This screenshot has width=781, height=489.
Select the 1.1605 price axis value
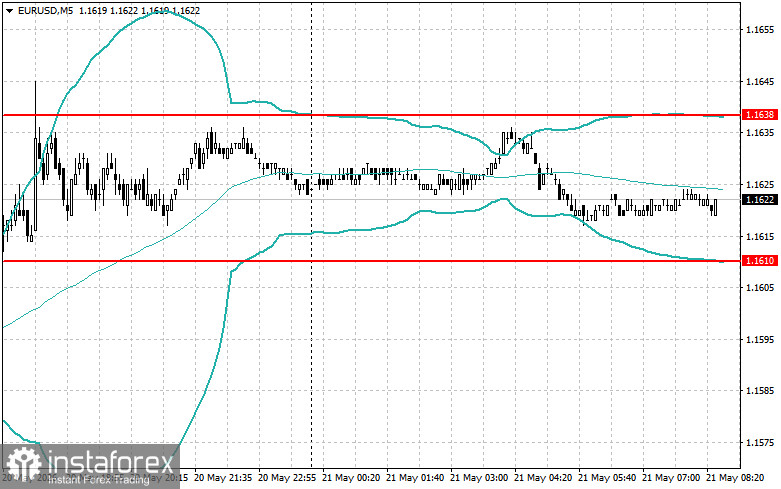pyautogui.click(x=760, y=287)
